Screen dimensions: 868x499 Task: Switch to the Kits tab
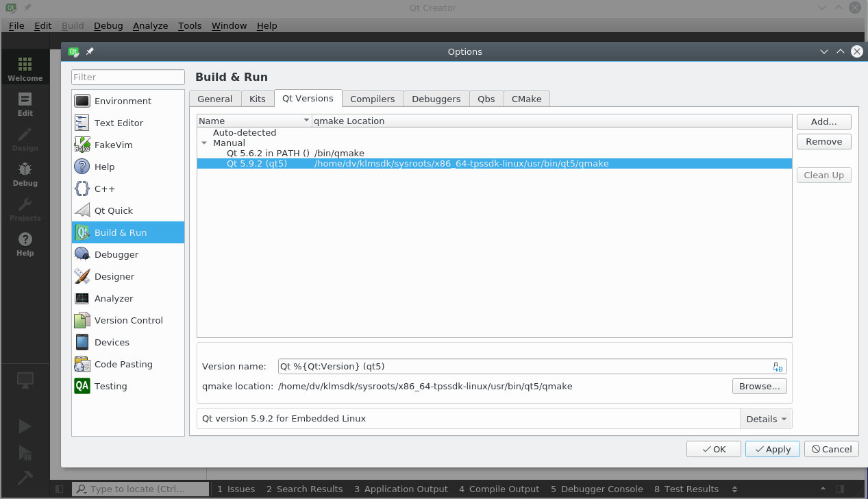257,99
